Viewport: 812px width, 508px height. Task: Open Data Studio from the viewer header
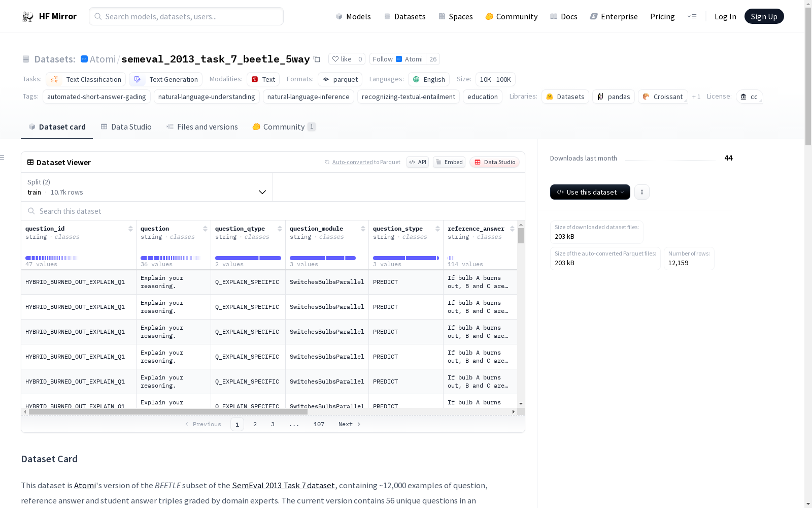click(494, 162)
